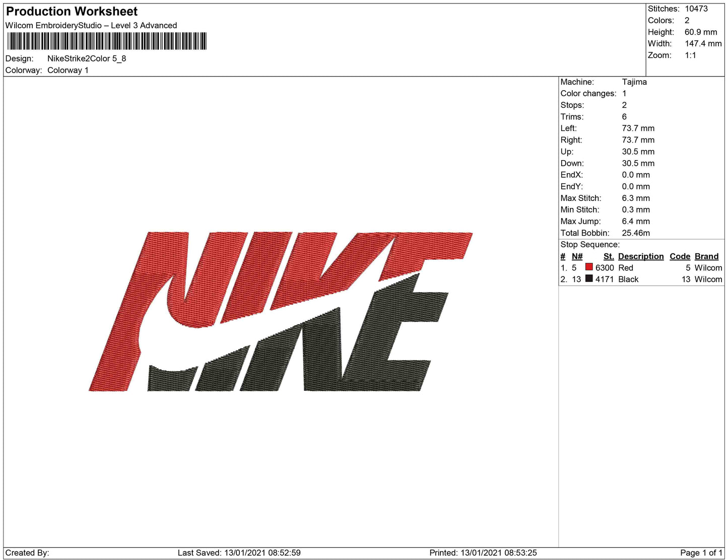Viewport: 728px width, 560px height.
Task: Click the "Colors:" label
Action: click(661, 20)
